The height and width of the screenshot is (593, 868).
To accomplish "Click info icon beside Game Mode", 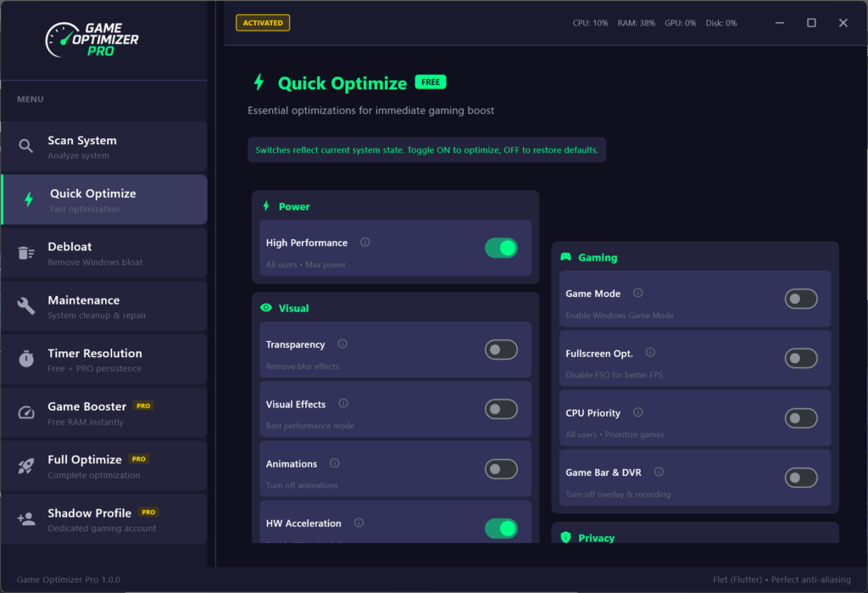I will pos(638,294).
